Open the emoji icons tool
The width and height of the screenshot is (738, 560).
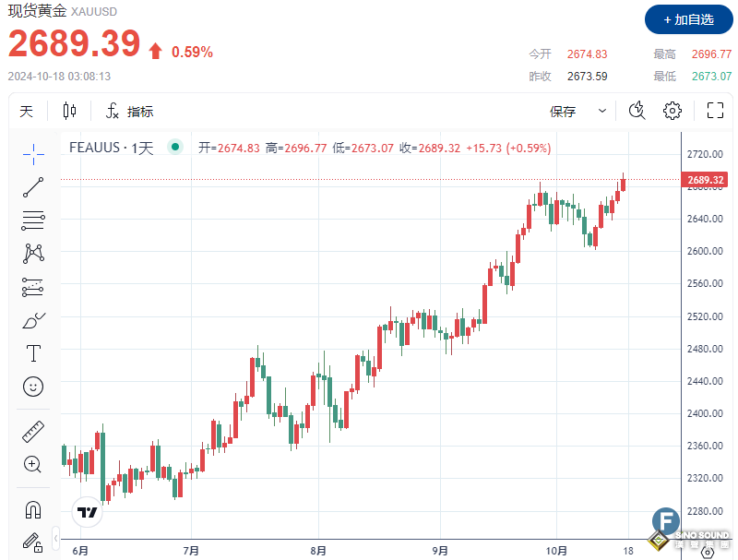33,387
